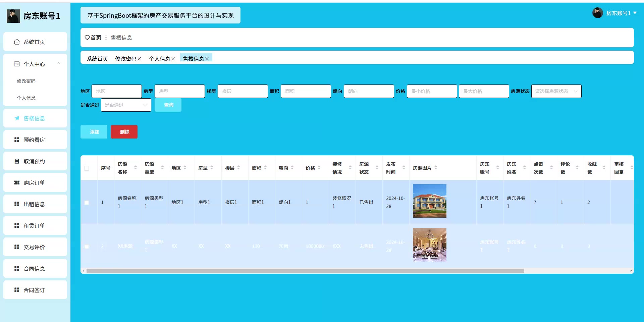Click the top-right user avatar

click(x=598, y=13)
